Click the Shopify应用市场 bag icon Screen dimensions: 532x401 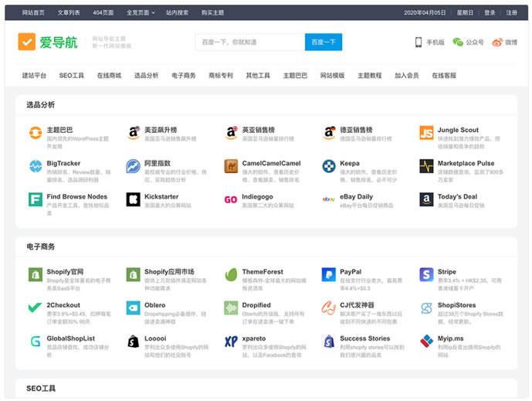(x=134, y=274)
